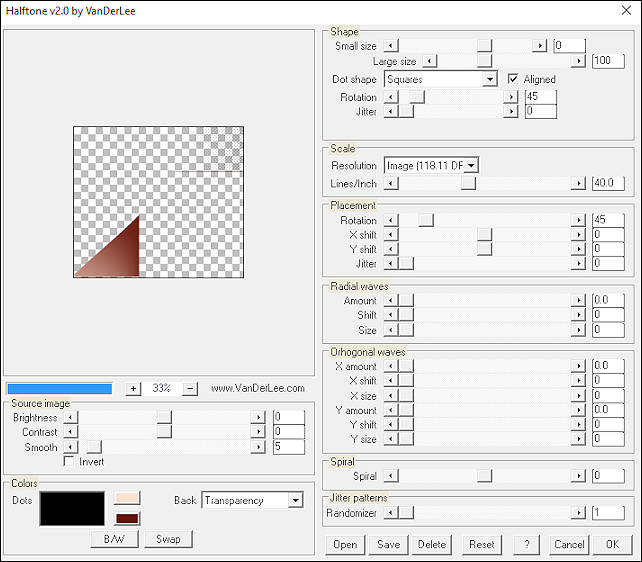Click the Cancel button

coord(569,544)
